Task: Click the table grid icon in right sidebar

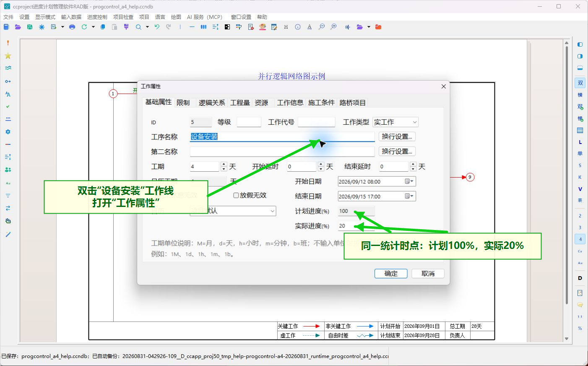Action: [x=580, y=131]
